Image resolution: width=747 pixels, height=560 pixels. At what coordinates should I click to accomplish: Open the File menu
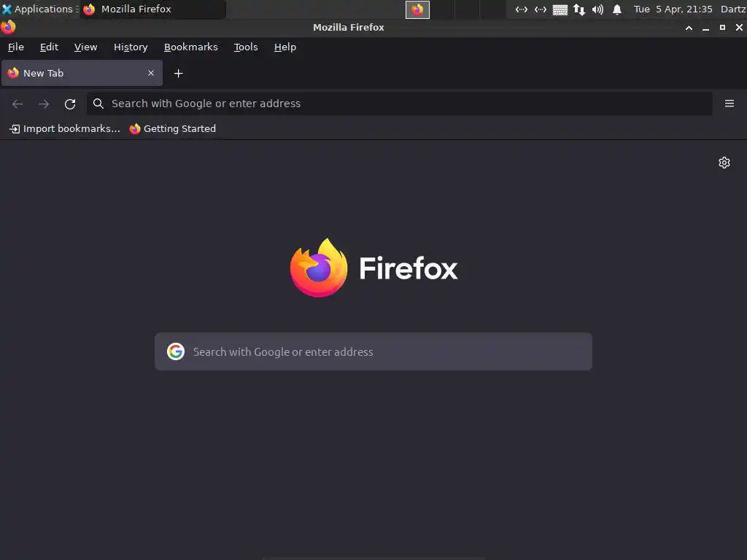click(x=16, y=47)
